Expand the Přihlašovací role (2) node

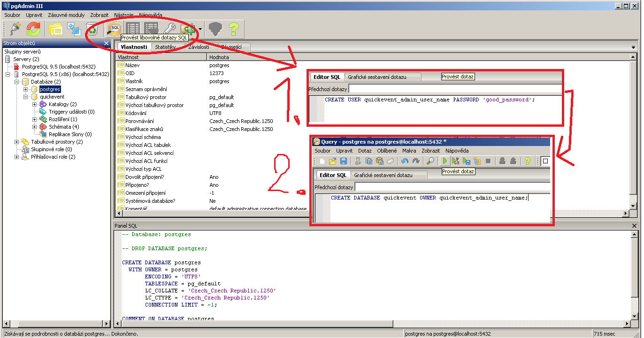coord(17,157)
